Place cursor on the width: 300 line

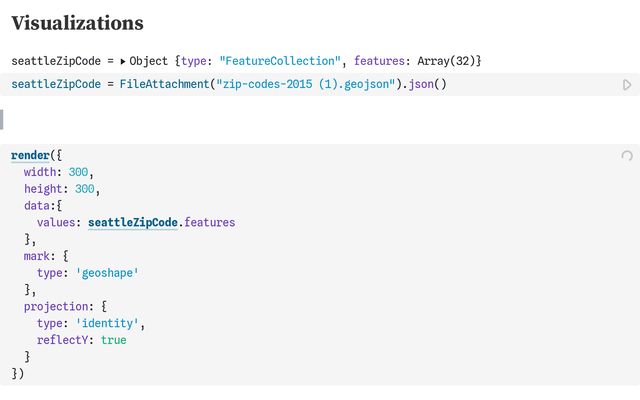click(x=58, y=172)
